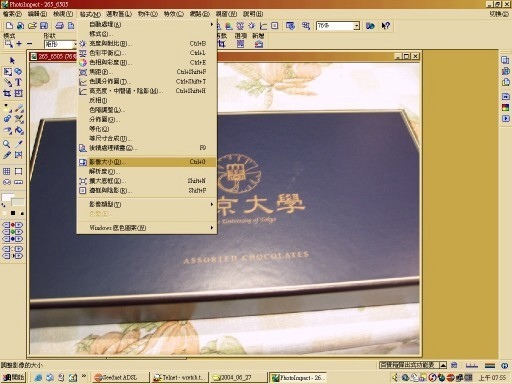Click the zoom-in plus icon in attribute bar
The height and width of the screenshot is (384, 512).
19,44
